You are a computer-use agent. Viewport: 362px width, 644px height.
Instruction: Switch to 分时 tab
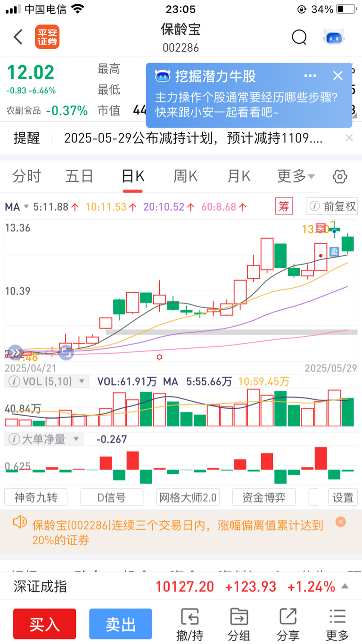point(26,176)
